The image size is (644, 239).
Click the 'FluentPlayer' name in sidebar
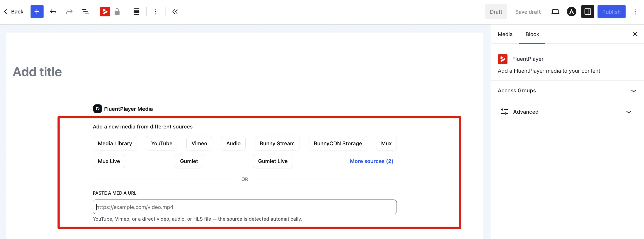[528, 59]
